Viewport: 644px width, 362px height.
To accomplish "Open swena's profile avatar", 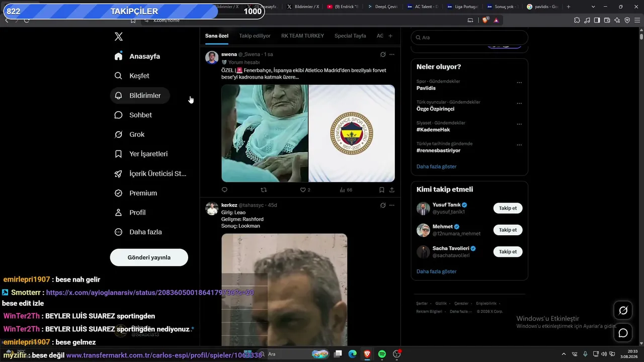I will coord(212,57).
